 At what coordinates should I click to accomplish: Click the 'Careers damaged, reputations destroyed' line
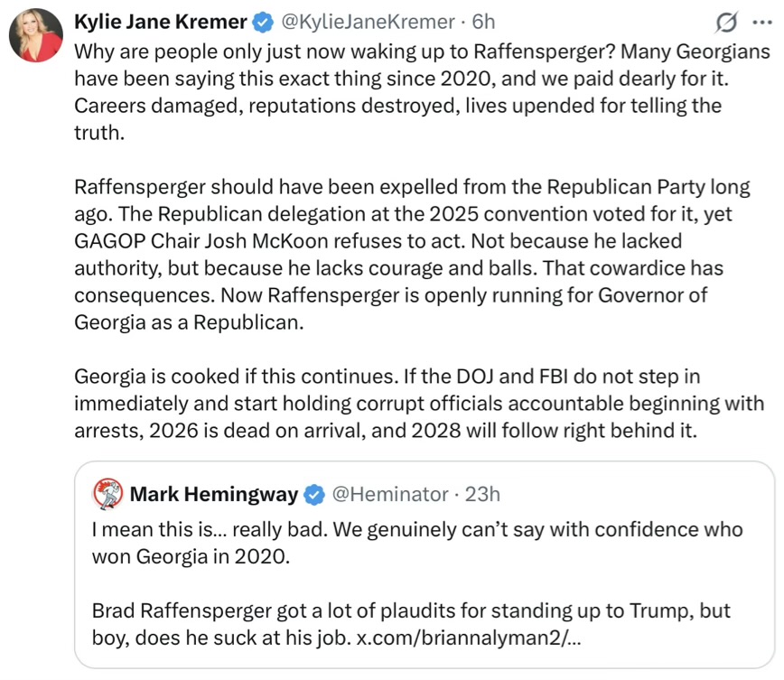pyautogui.click(x=397, y=105)
